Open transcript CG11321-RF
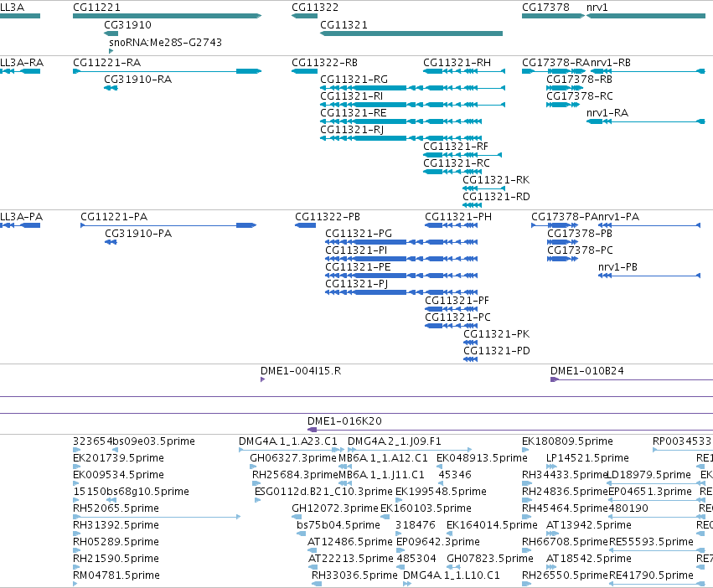This screenshot has width=713, height=588. pyautogui.click(x=456, y=147)
